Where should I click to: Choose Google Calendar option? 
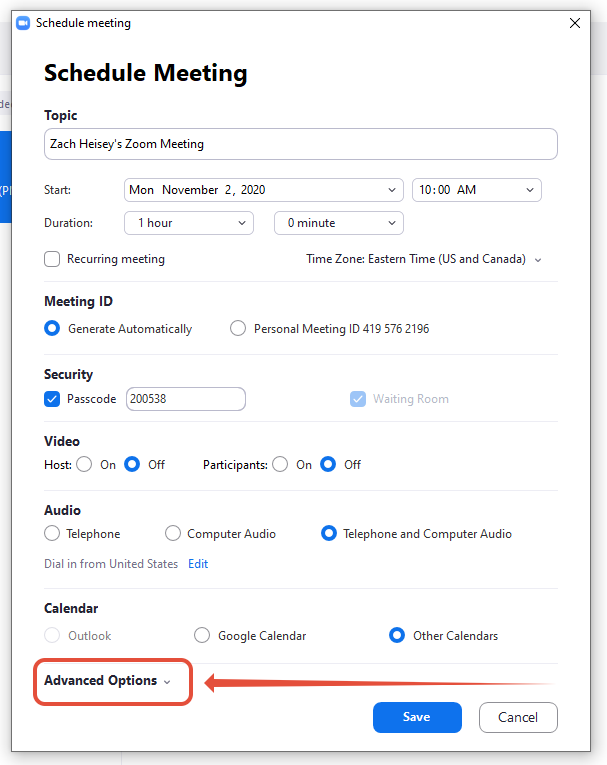pos(202,636)
